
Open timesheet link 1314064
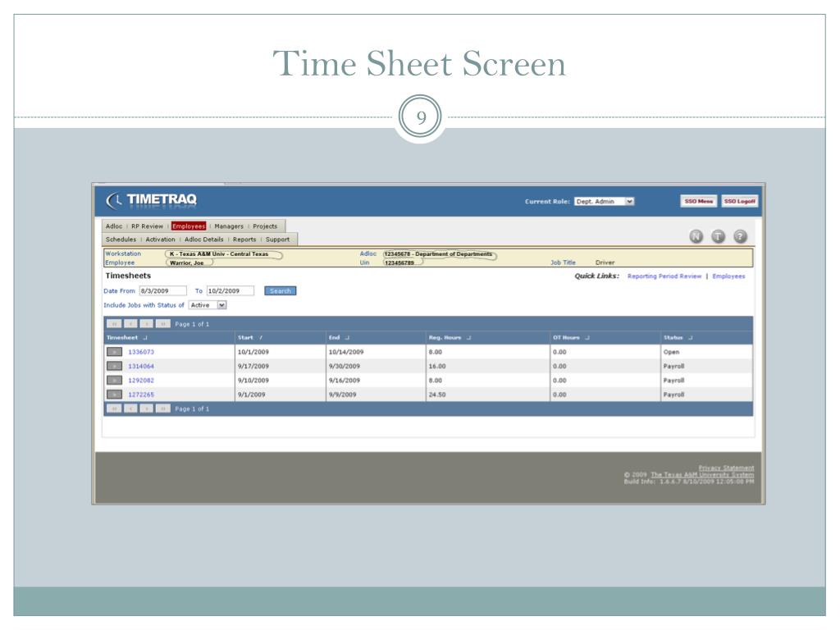(x=141, y=366)
